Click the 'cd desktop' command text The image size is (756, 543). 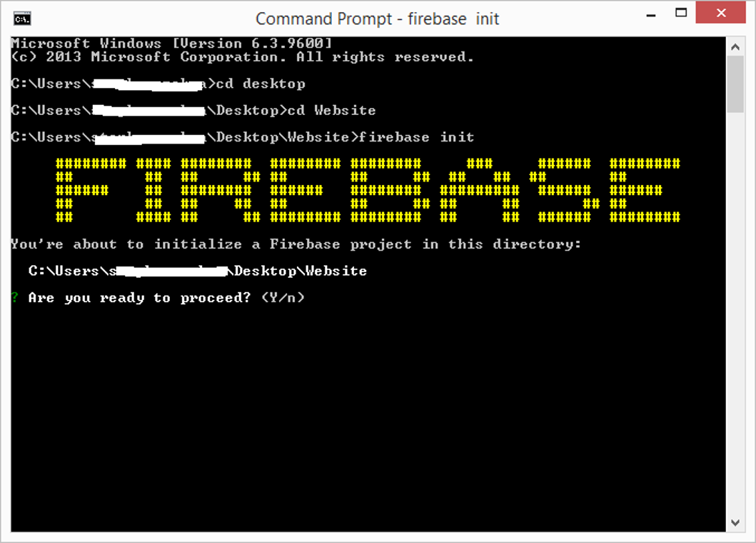click(x=261, y=84)
